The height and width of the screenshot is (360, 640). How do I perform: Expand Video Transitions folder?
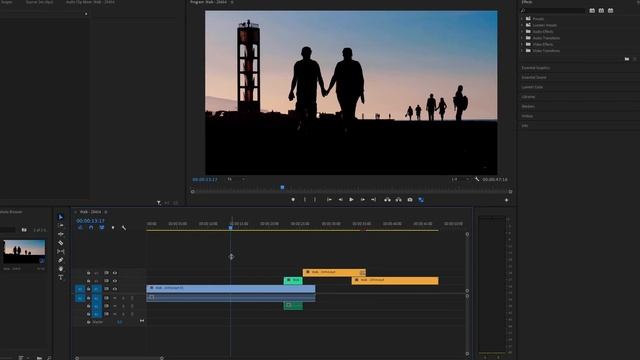(522, 51)
